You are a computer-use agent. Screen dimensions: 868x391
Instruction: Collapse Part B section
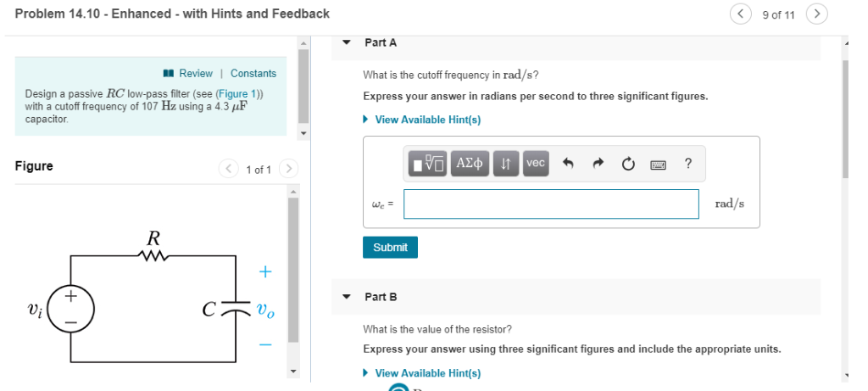347,297
